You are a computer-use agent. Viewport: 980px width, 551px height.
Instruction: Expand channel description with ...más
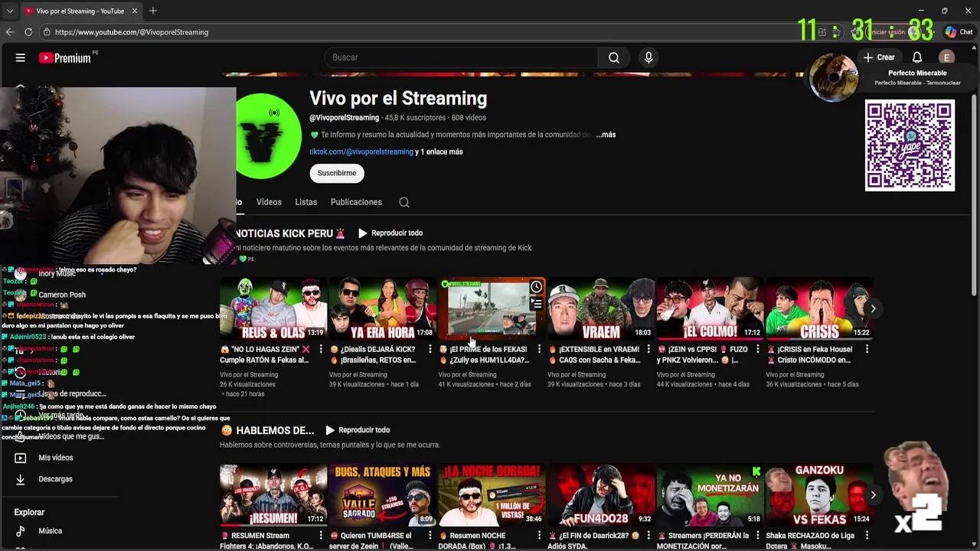606,135
